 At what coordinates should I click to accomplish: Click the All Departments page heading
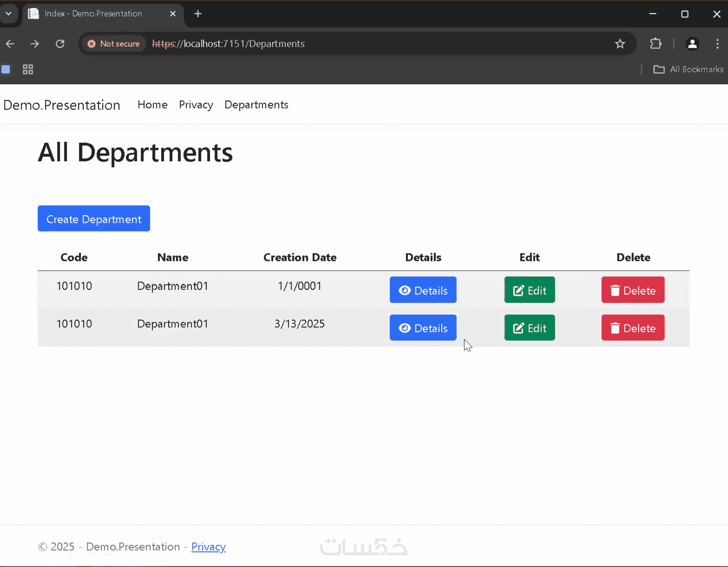[x=135, y=153]
